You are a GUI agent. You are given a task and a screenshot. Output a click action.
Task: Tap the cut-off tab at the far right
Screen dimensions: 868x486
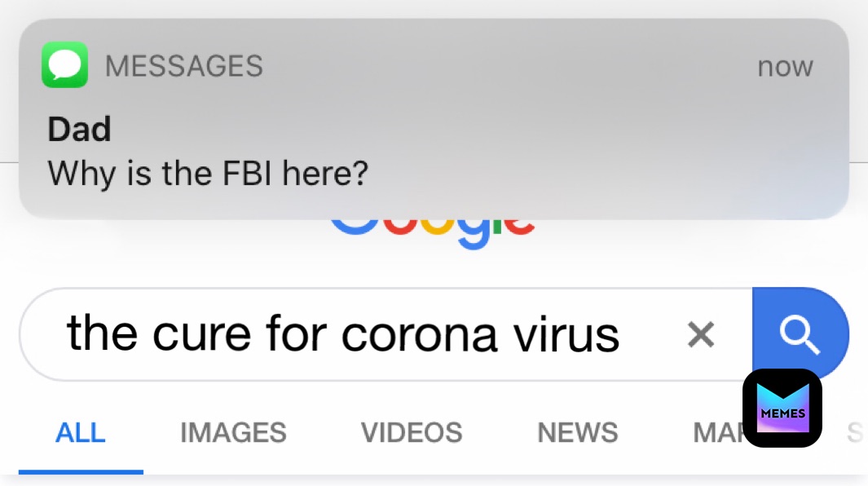tap(854, 432)
